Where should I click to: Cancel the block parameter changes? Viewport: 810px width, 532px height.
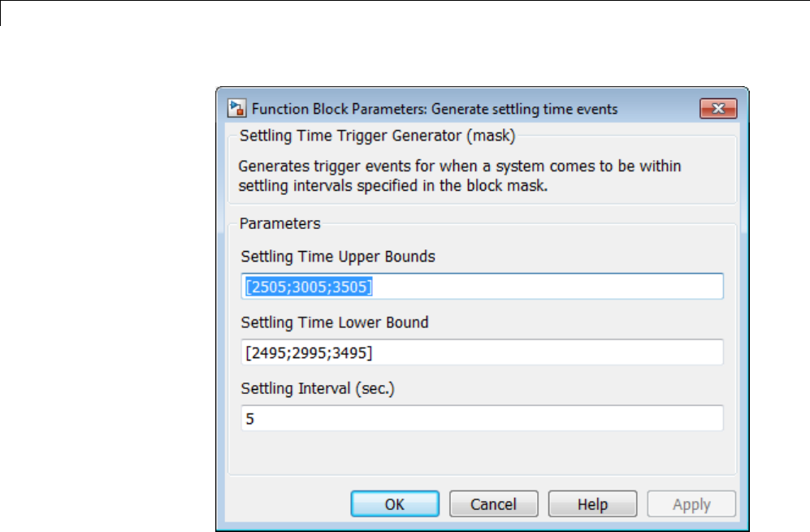point(493,504)
